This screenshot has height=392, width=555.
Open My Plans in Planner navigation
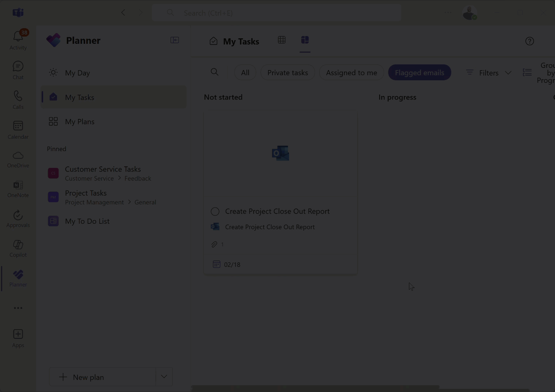point(114,122)
